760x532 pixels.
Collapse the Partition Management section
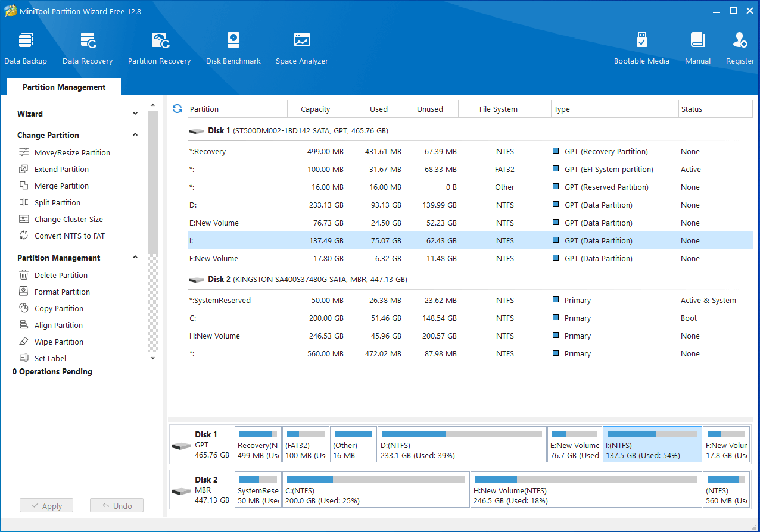click(x=135, y=258)
